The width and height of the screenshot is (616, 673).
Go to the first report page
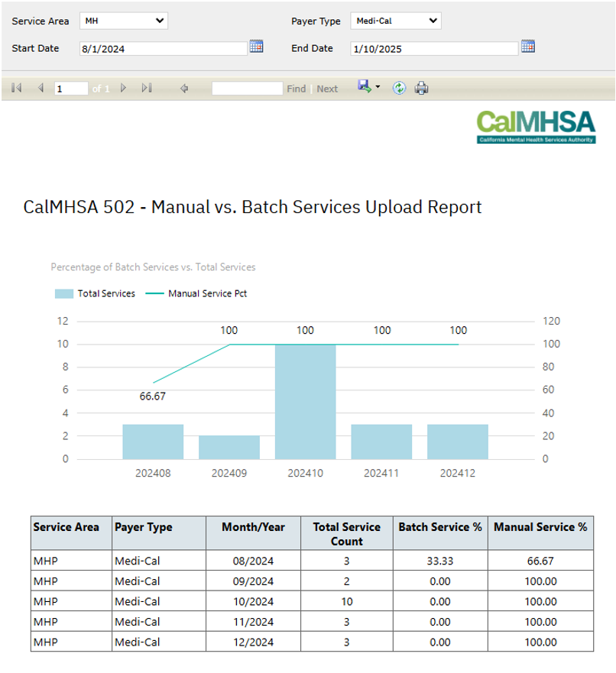[17, 88]
